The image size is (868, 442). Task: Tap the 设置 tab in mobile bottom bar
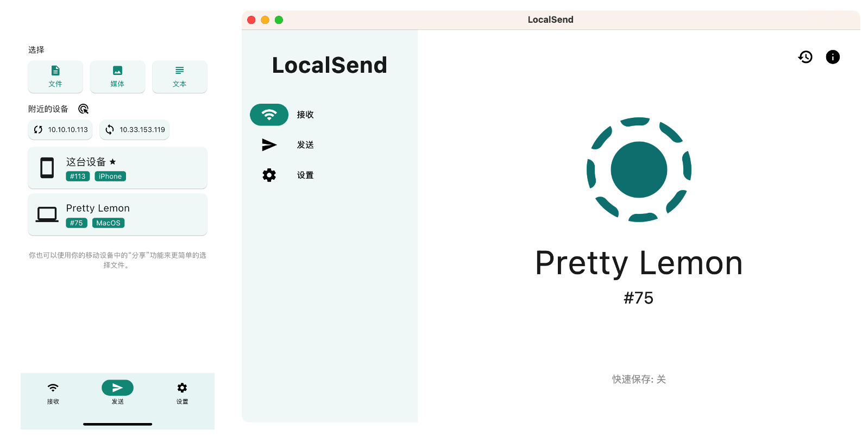point(182,393)
